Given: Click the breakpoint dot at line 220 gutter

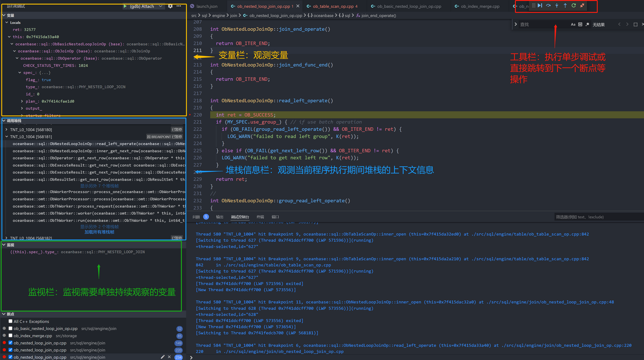Looking at the screenshot, I should pos(190,115).
